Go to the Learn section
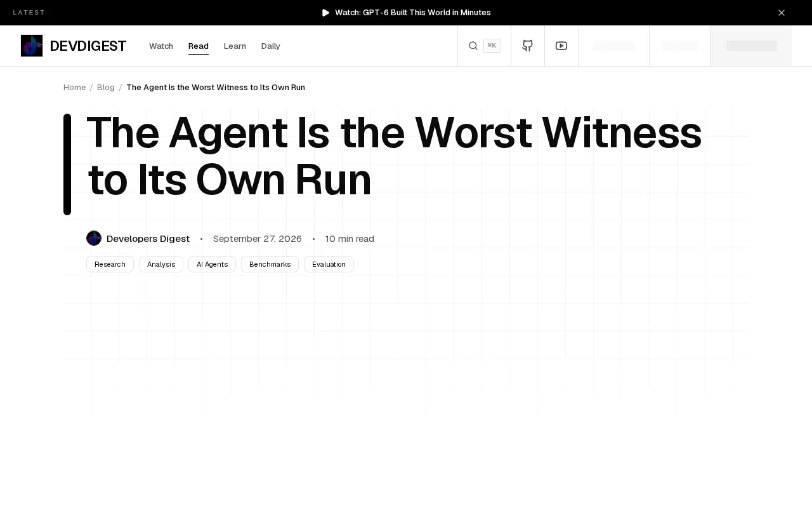 pos(235,46)
